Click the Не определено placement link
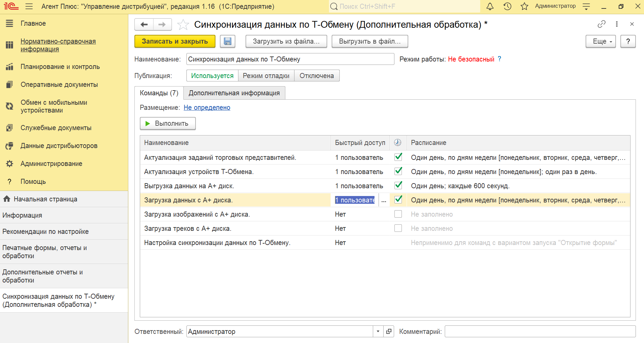 point(207,107)
